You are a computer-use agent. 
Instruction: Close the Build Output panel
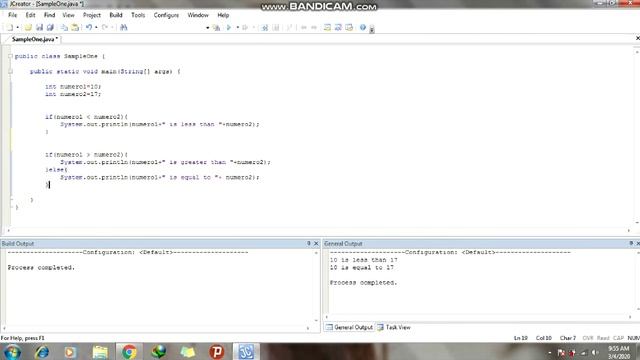(316, 243)
